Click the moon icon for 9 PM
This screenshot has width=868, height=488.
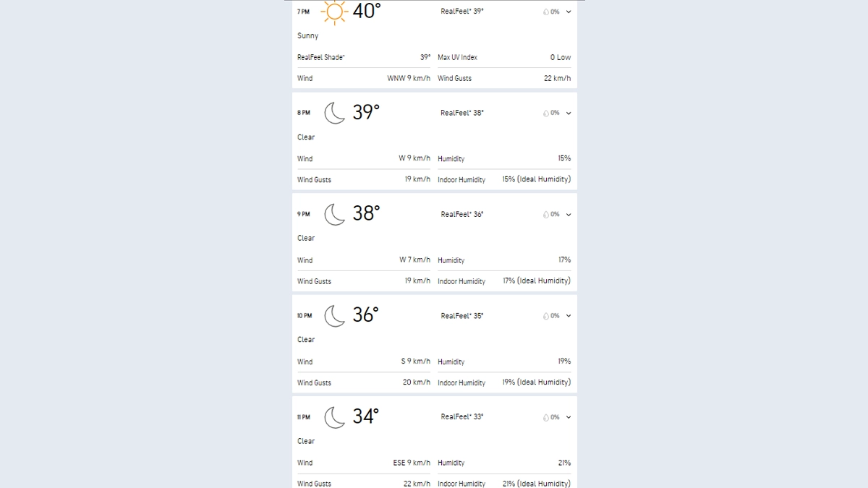tap(334, 214)
